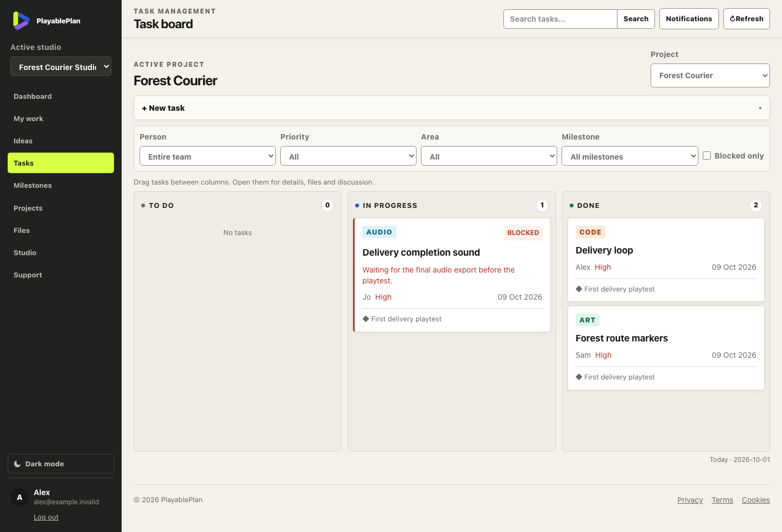Open the Active studio dropdown

61,67
